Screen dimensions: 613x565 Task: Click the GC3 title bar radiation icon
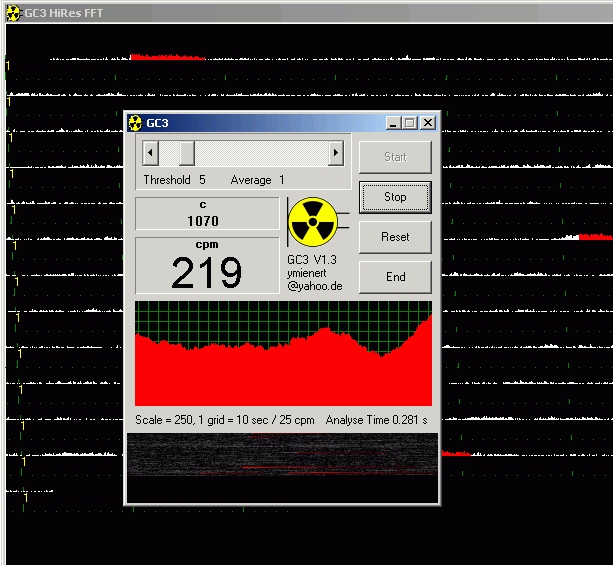click(135, 123)
